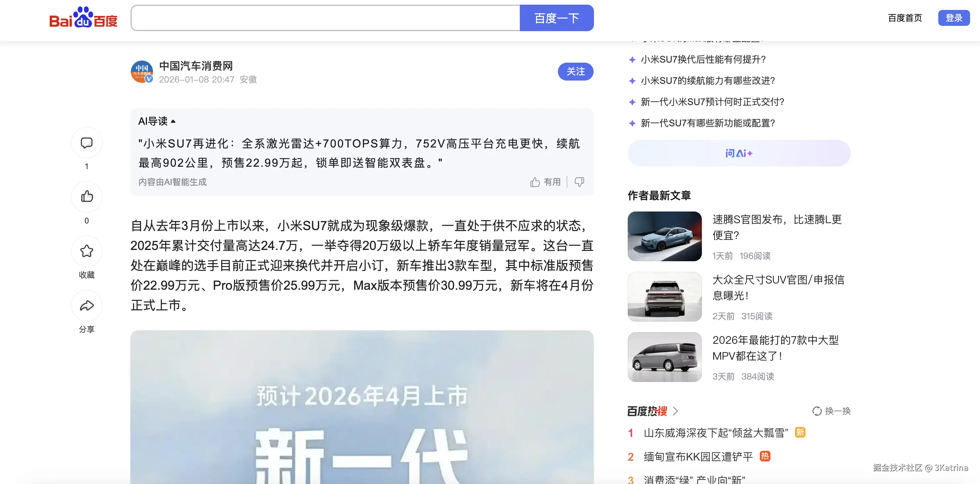Open the comment bubble icon

(87, 143)
